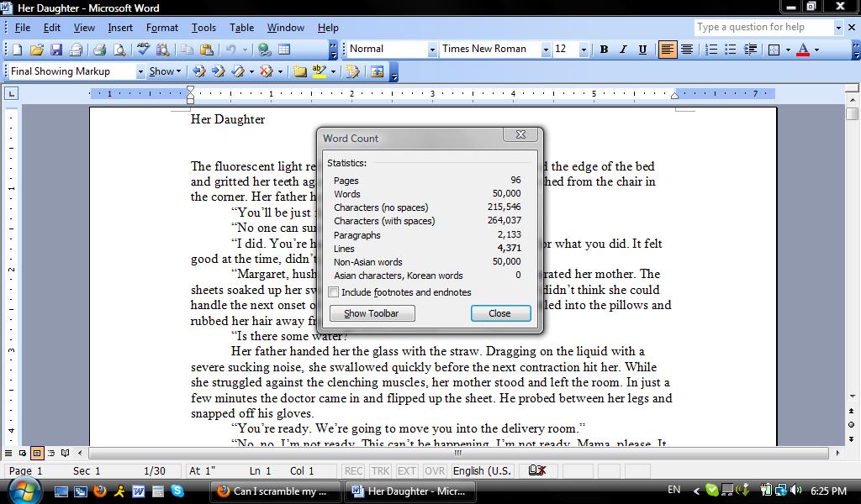
Task: Apply italic formatting
Action: (x=623, y=50)
